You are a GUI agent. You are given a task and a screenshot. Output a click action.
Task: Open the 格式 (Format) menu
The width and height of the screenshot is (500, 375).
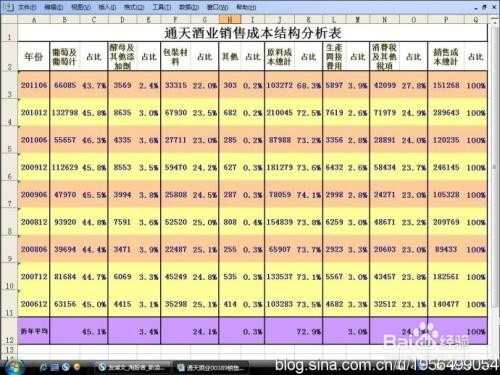134,7
